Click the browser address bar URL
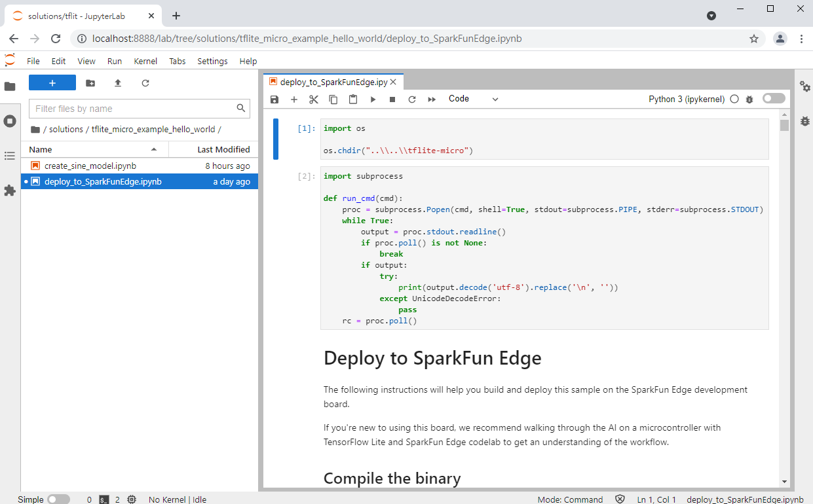This screenshot has height=504, width=813. tap(307, 39)
